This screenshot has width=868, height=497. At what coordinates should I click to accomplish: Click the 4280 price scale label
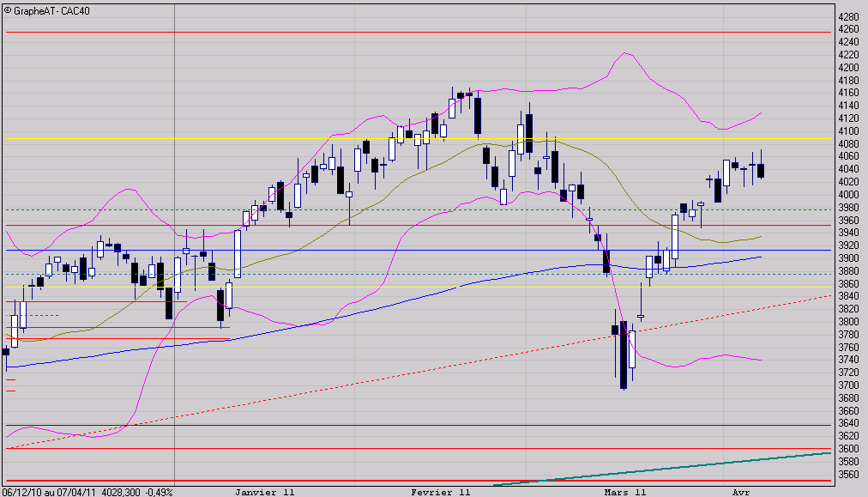click(x=848, y=17)
